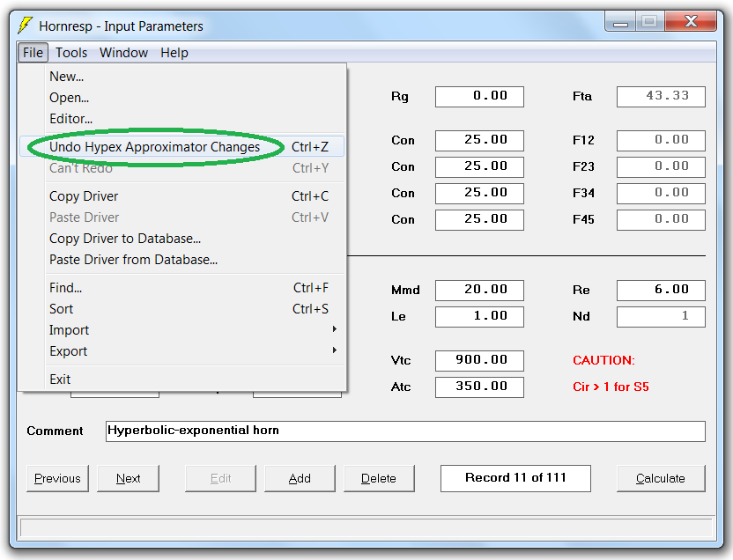Close the Hornresp window

pyautogui.click(x=691, y=21)
